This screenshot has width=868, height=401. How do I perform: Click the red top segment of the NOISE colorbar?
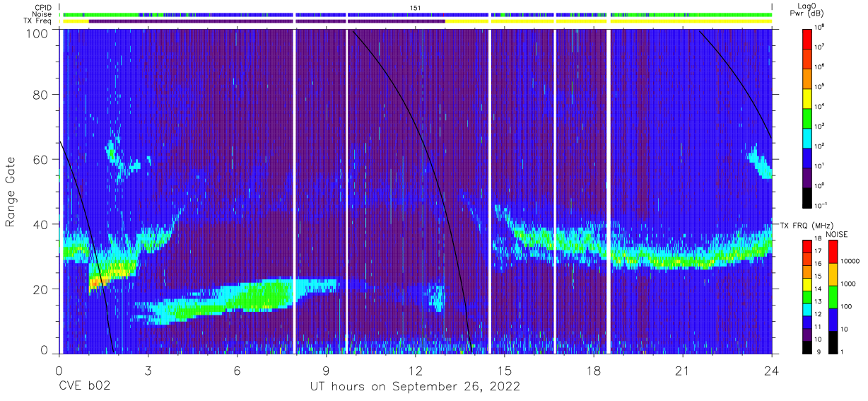[x=833, y=252]
